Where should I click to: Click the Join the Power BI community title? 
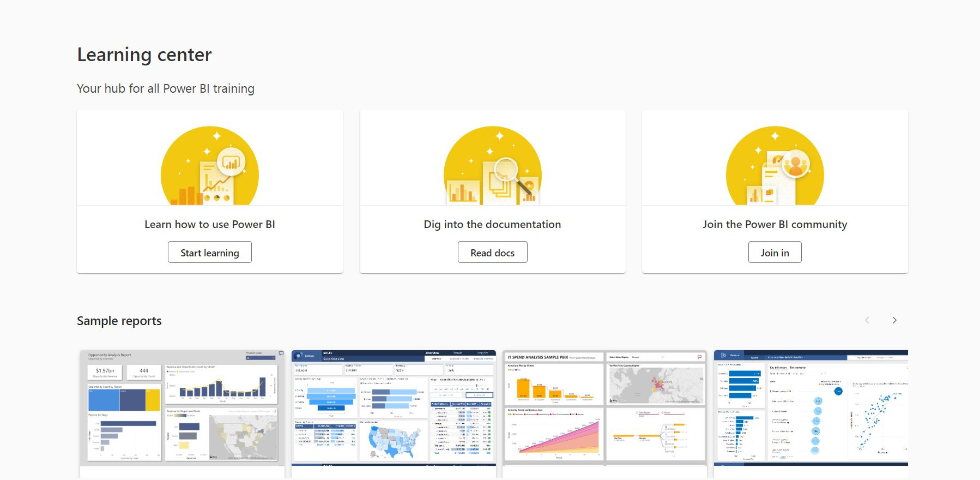click(x=775, y=224)
